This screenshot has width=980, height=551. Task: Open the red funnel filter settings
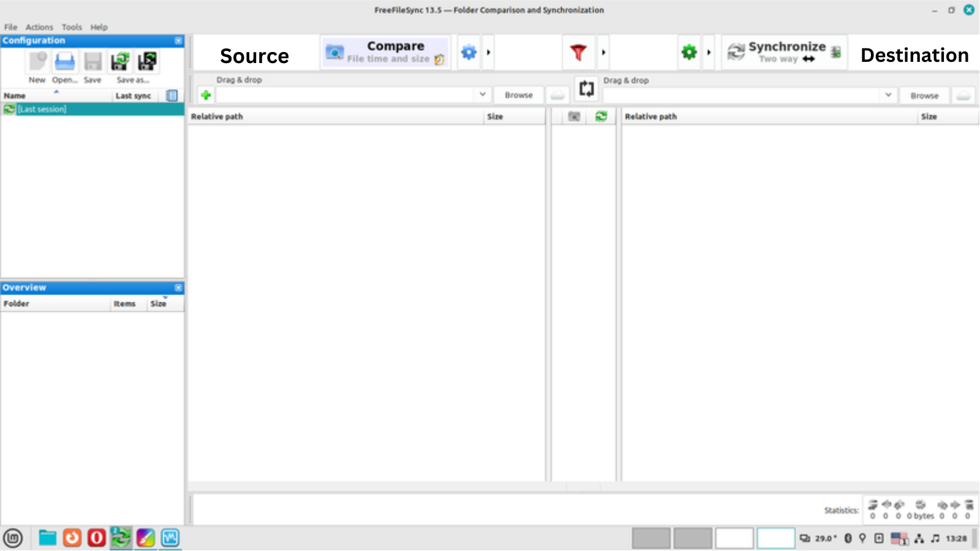point(578,53)
